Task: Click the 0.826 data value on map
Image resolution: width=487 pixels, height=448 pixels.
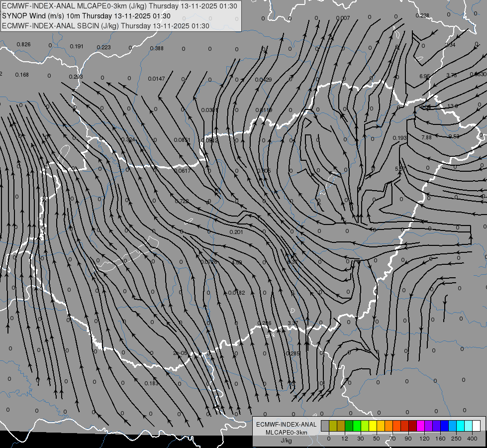Action: coord(23,44)
